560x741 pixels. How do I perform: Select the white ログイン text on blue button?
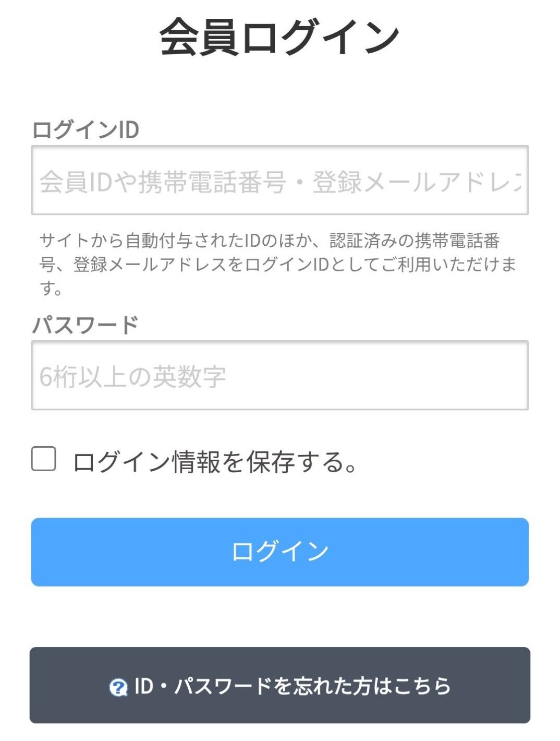(x=280, y=552)
